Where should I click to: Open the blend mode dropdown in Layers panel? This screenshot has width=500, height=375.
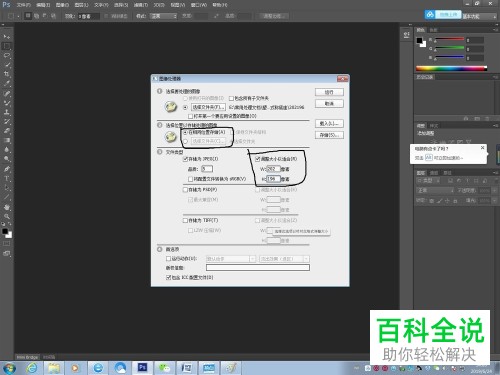click(435, 190)
